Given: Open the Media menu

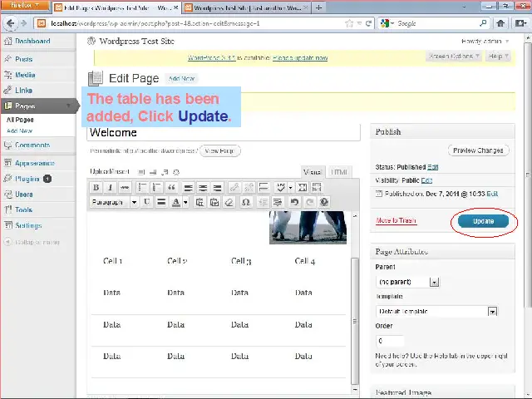Looking at the screenshot, I should [25, 75].
